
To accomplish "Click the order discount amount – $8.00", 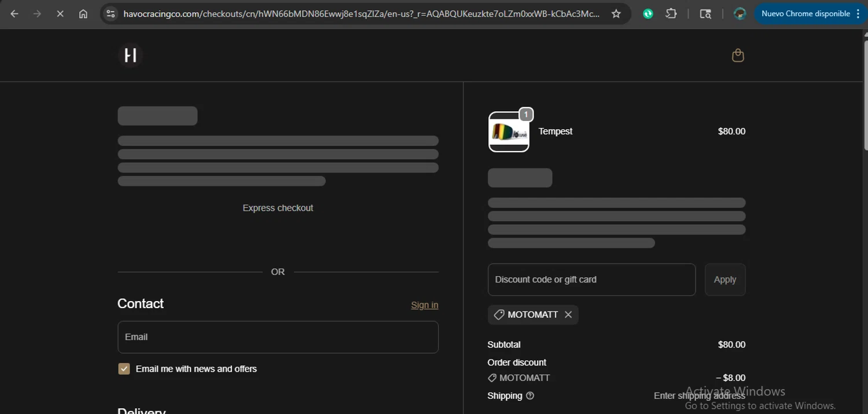I will (x=730, y=378).
